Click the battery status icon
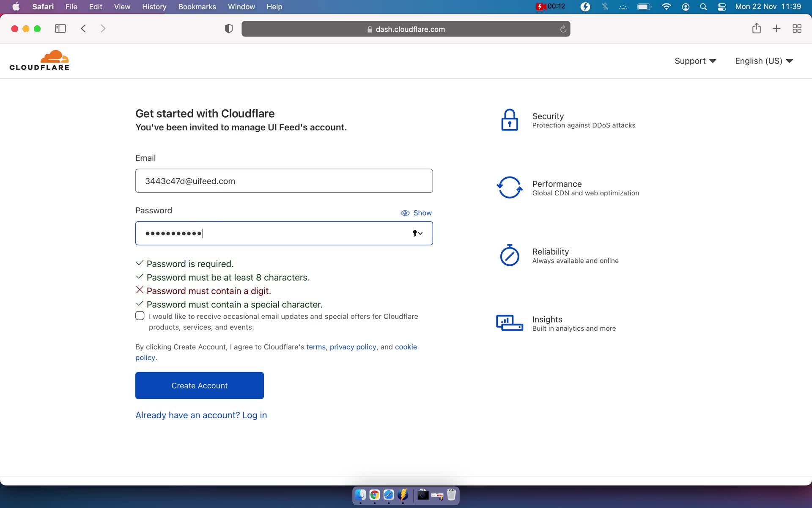 644,7
